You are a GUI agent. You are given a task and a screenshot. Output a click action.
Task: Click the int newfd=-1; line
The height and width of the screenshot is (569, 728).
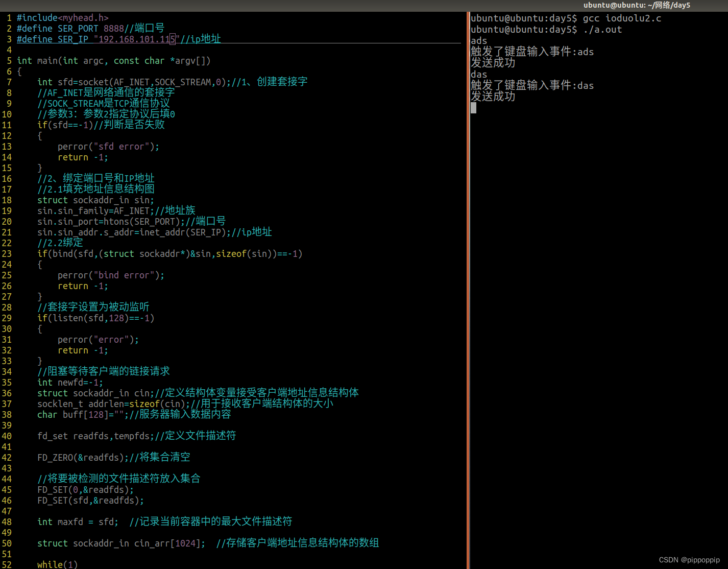(70, 383)
